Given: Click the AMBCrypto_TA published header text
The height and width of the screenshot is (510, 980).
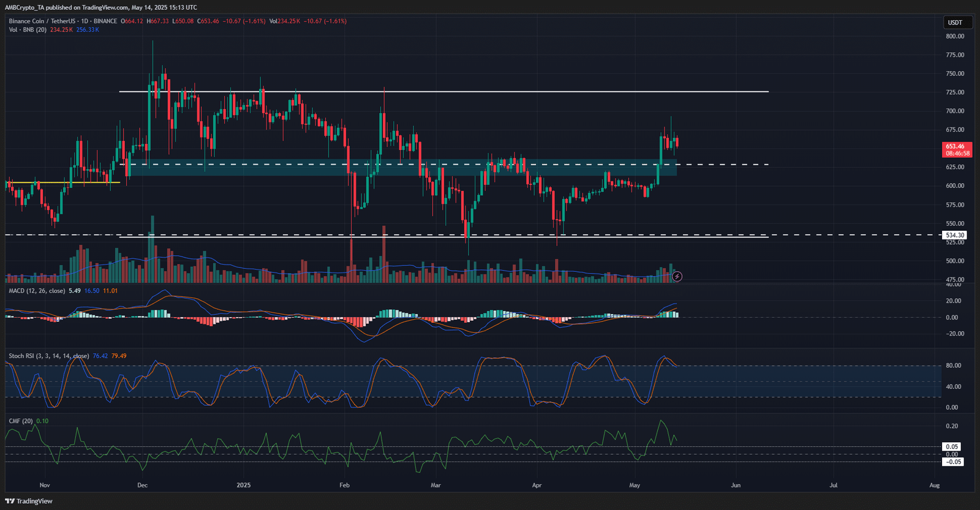Looking at the screenshot, I should click(x=101, y=7).
